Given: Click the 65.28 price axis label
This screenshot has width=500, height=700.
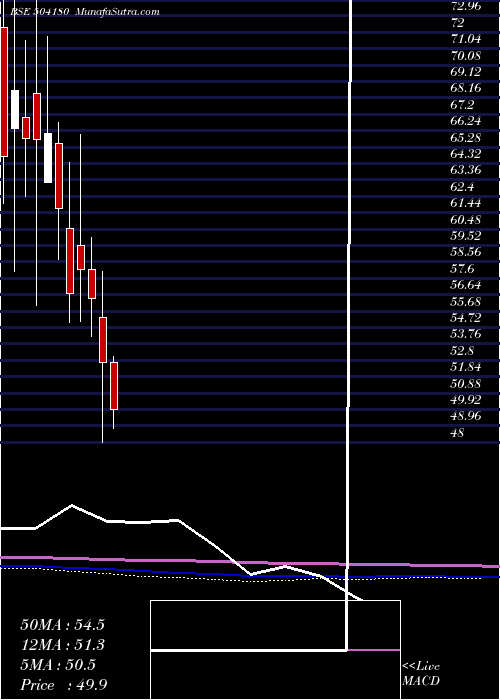Looking at the screenshot, I should click(466, 138).
